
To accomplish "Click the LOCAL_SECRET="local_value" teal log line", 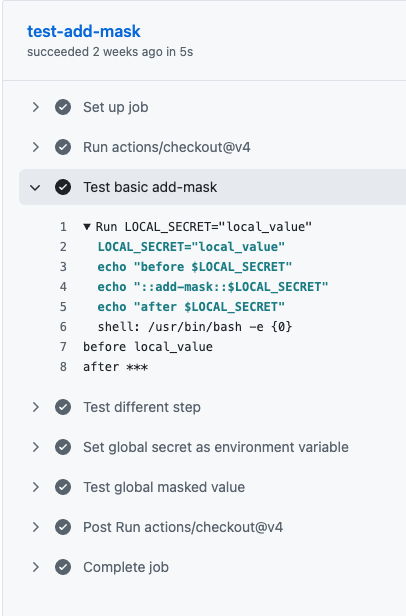I will click(191, 247).
